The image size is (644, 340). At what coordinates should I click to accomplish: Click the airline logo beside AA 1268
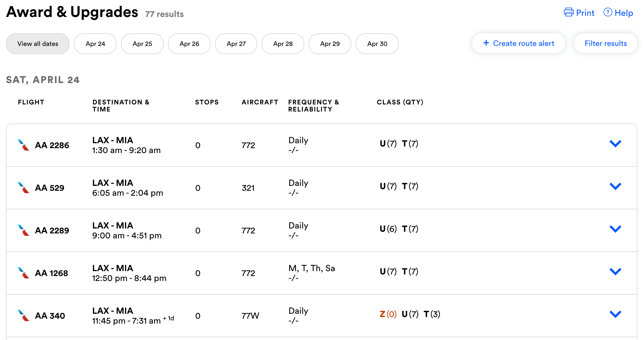(24, 273)
